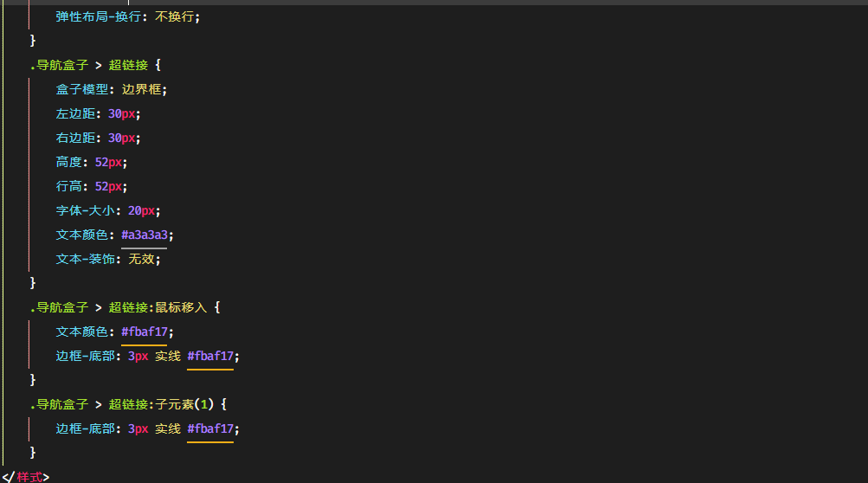Click the 鼠标移入 pseudo-class selector
The image size is (868, 483).
[181, 307]
